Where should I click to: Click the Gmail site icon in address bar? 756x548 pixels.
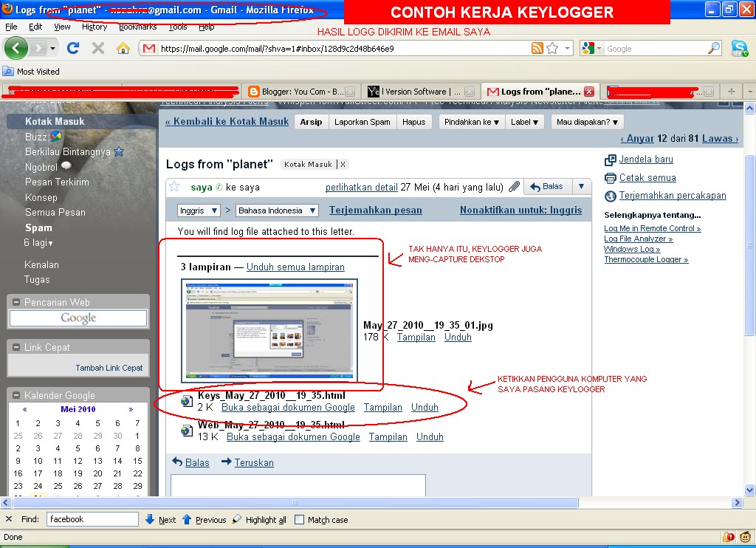click(149, 48)
